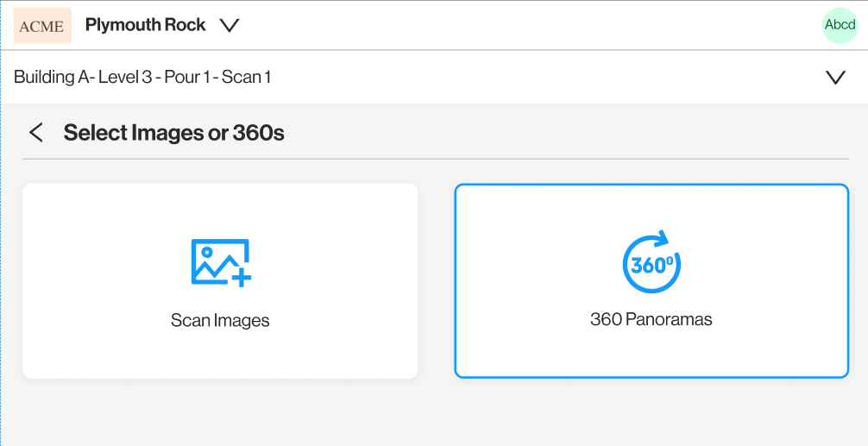Viewport: 868px width, 446px height.
Task: Click the Plymouth Rock project name
Action: pos(145,25)
